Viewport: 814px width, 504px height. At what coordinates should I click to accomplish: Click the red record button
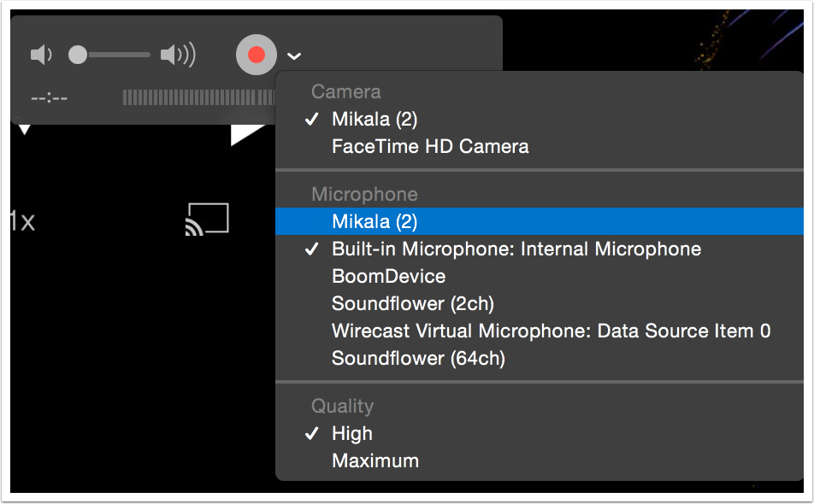pos(257,56)
